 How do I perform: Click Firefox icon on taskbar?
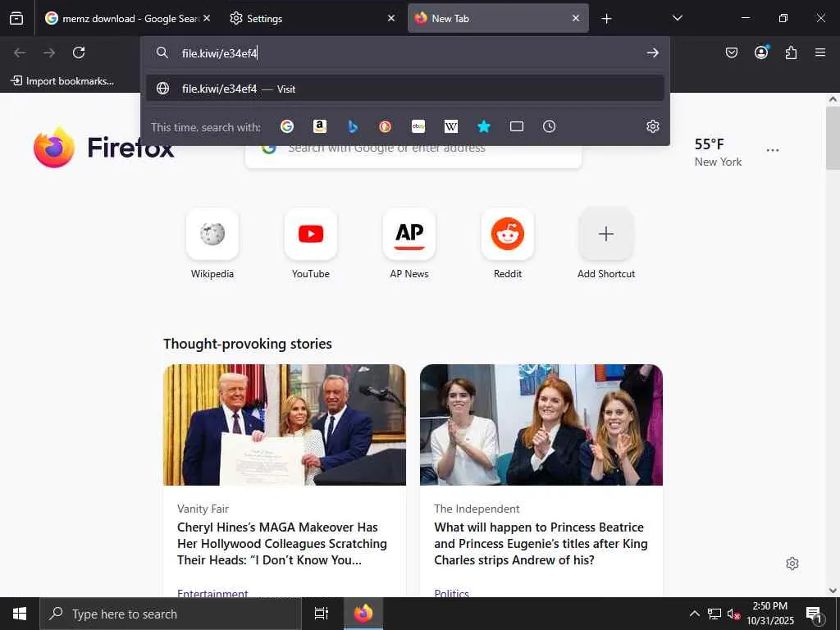pyautogui.click(x=363, y=614)
